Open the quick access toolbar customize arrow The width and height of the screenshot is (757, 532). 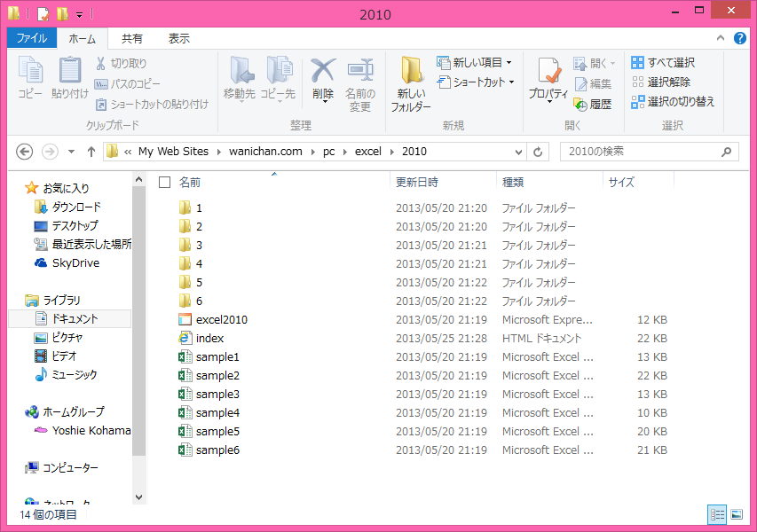(80, 15)
